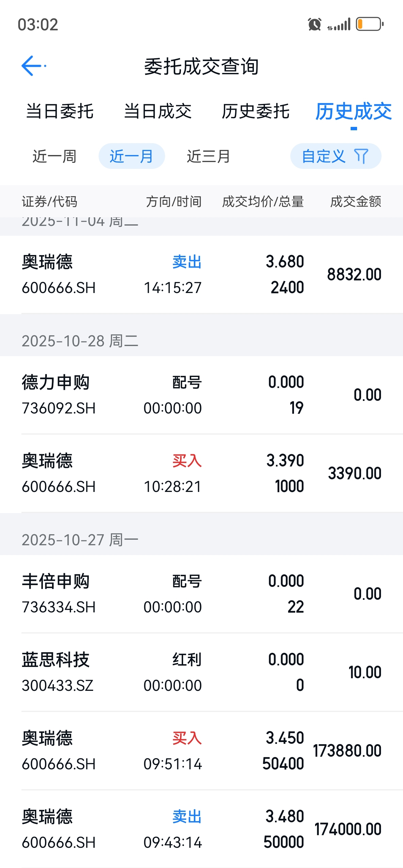Image resolution: width=403 pixels, height=868 pixels.
Task: Switch to the 当日成交 tab
Action: 158,112
